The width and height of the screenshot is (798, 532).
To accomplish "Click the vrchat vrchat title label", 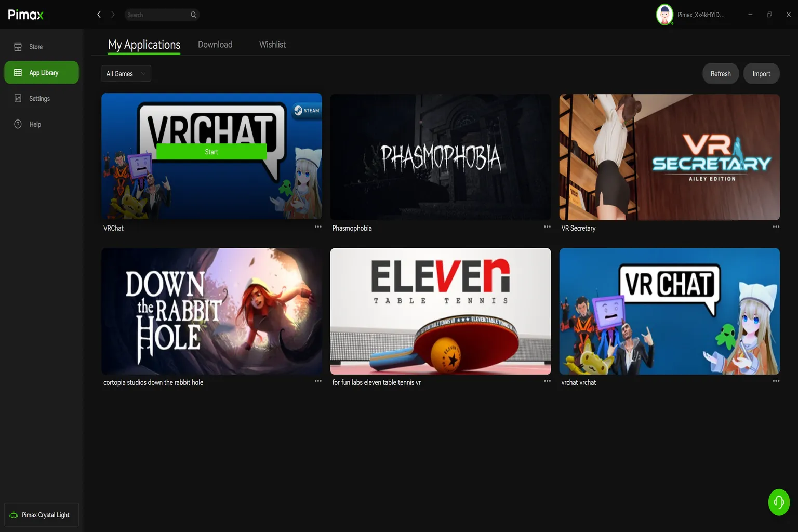I will point(579,382).
